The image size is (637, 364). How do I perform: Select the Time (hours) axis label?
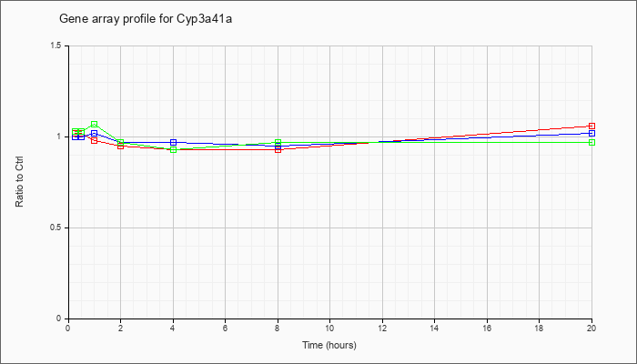click(x=329, y=345)
